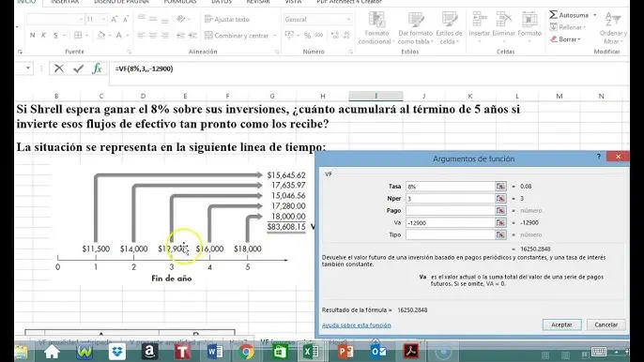The image size is (644, 362).
Task: Click the formula bar text
Action: coord(145,68)
